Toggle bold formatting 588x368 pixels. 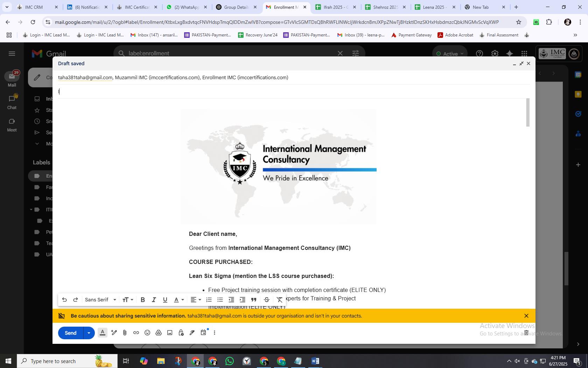coord(142,300)
